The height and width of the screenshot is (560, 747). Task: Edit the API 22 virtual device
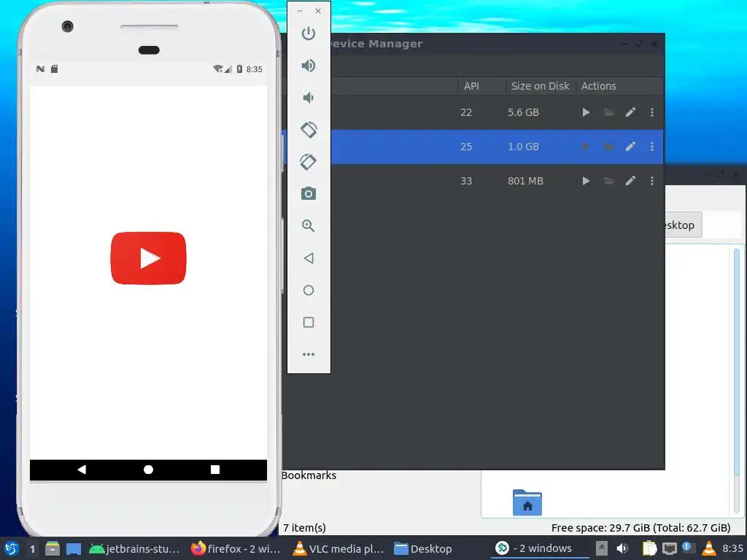pos(630,112)
